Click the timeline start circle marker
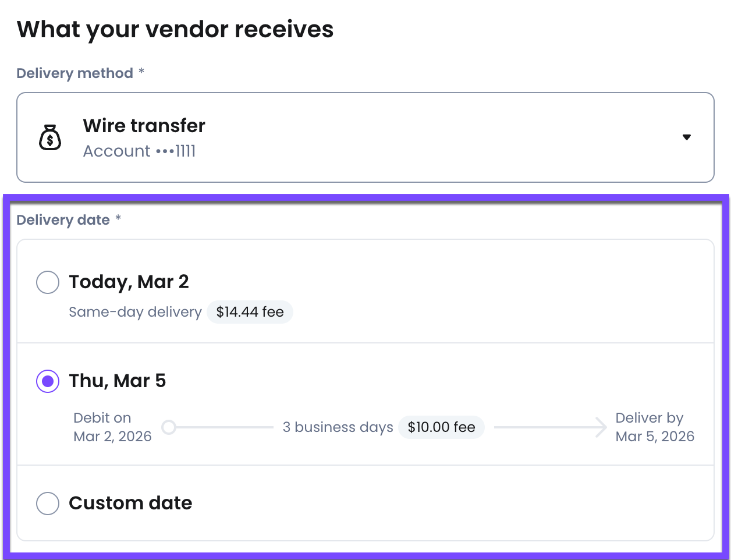Image resolution: width=731 pixels, height=560 pixels. (169, 427)
